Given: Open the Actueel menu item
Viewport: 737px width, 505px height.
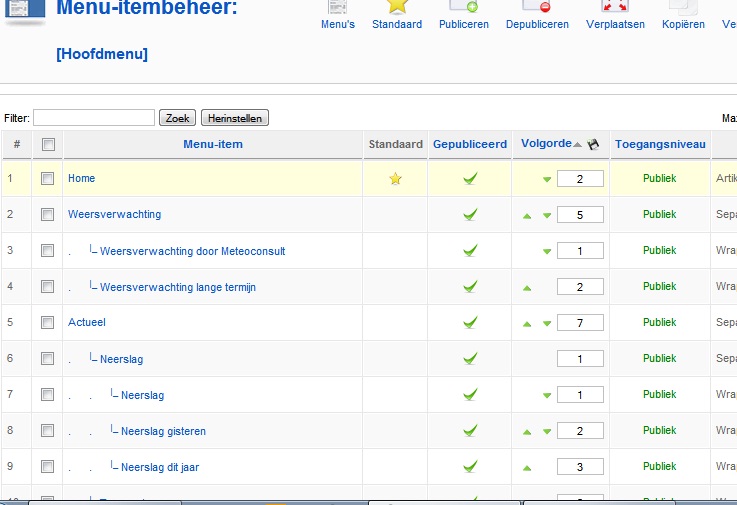Looking at the screenshot, I should (86, 322).
